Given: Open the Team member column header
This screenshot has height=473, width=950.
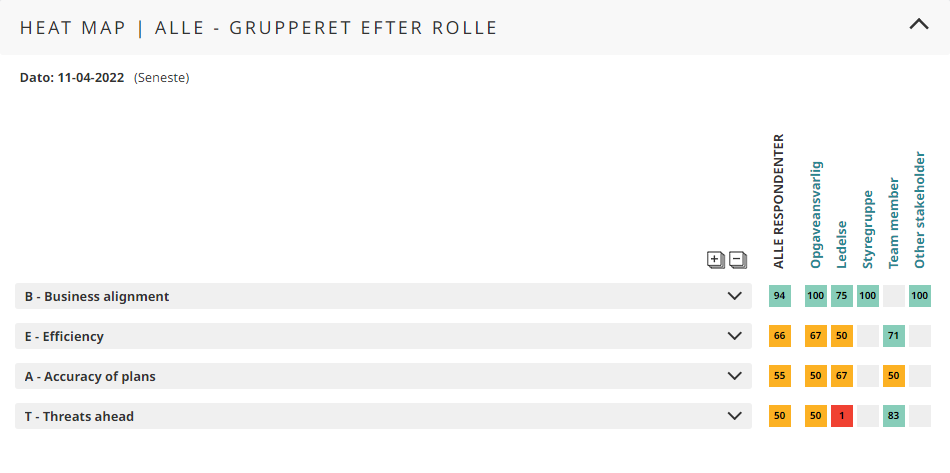Looking at the screenshot, I should tap(894, 224).
